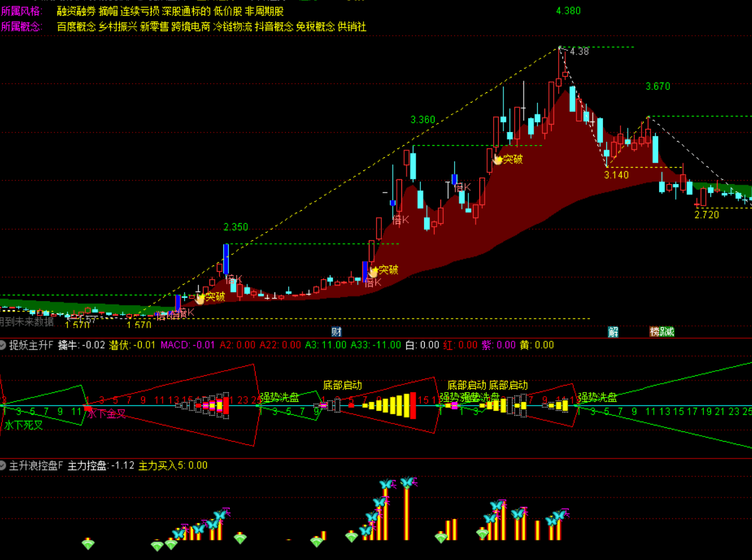Viewport: 752px width, 560px height.
Task: Click the leftmost green diamond signal icon
Action: point(88,543)
